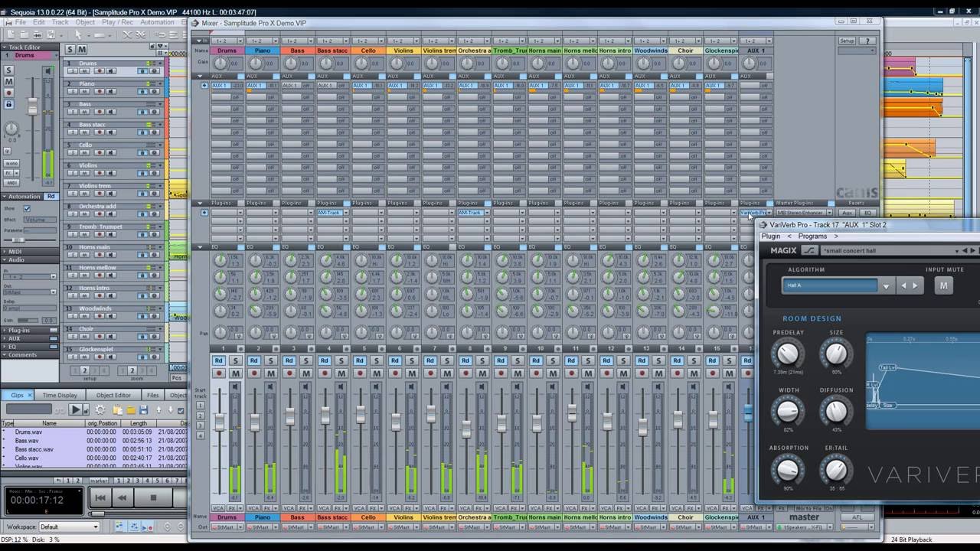Click the crossfade icon in the main toolbar
Screen dimensions: 980x551
click(126, 34)
